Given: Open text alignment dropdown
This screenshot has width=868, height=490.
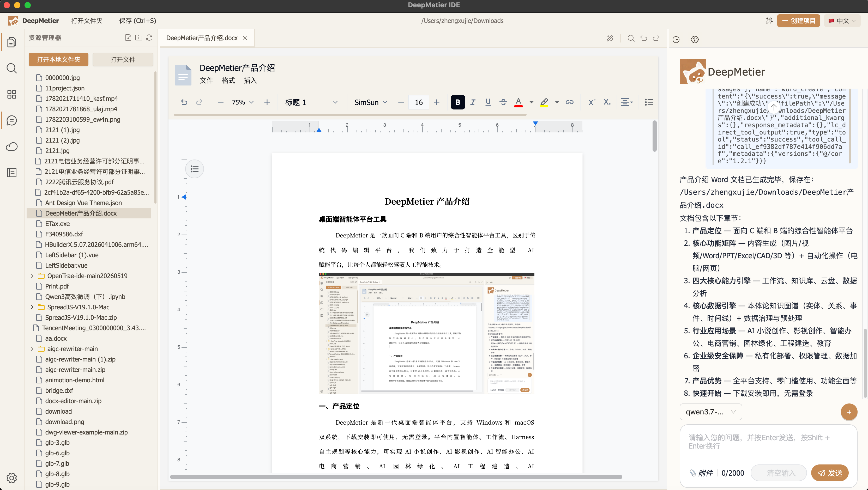Looking at the screenshot, I should 627,102.
